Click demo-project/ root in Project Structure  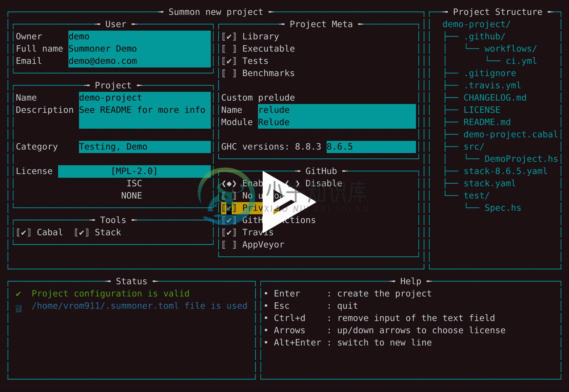point(476,24)
